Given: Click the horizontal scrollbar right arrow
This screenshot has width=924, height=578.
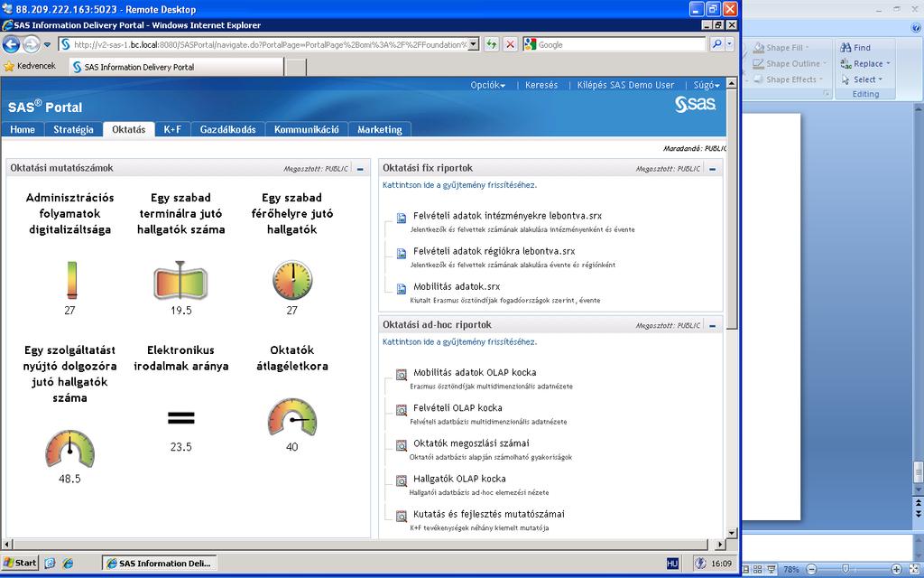Looking at the screenshot, I should point(720,544).
